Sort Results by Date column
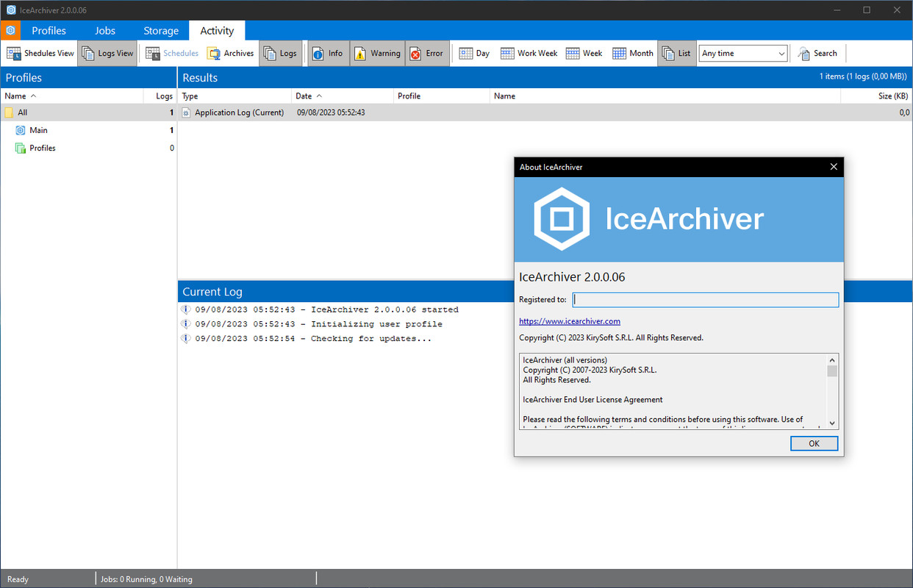 [x=343, y=96]
